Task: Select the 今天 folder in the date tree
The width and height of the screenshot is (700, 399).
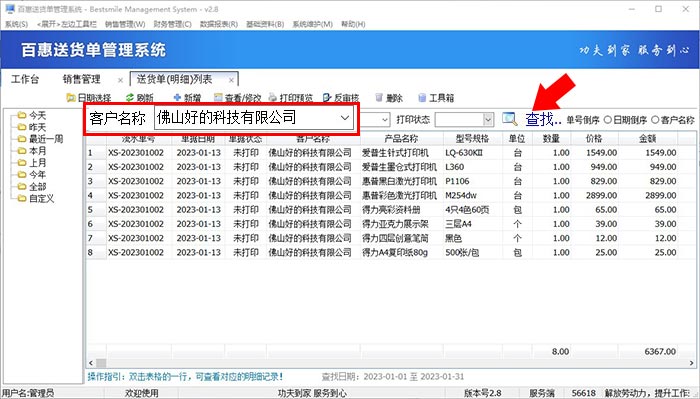Action: pyautogui.click(x=32, y=115)
